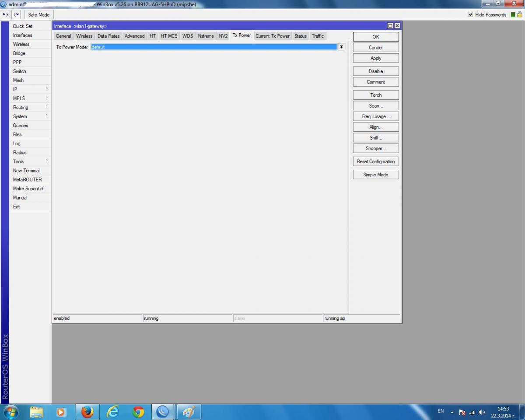Image resolution: width=525 pixels, height=420 pixels.
Task: Open the Wireless tab in interface dialog
Action: pyautogui.click(x=84, y=36)
